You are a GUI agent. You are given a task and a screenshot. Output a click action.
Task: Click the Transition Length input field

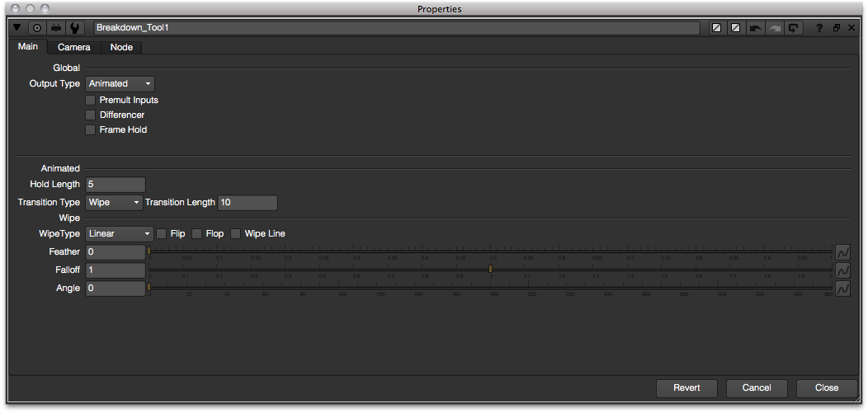(x=248, y=202)
